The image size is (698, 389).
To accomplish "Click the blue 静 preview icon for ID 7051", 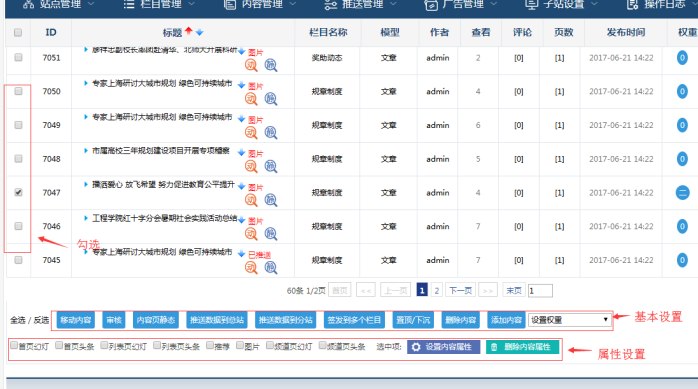I will pyautogui.click(x=271, y=65).
